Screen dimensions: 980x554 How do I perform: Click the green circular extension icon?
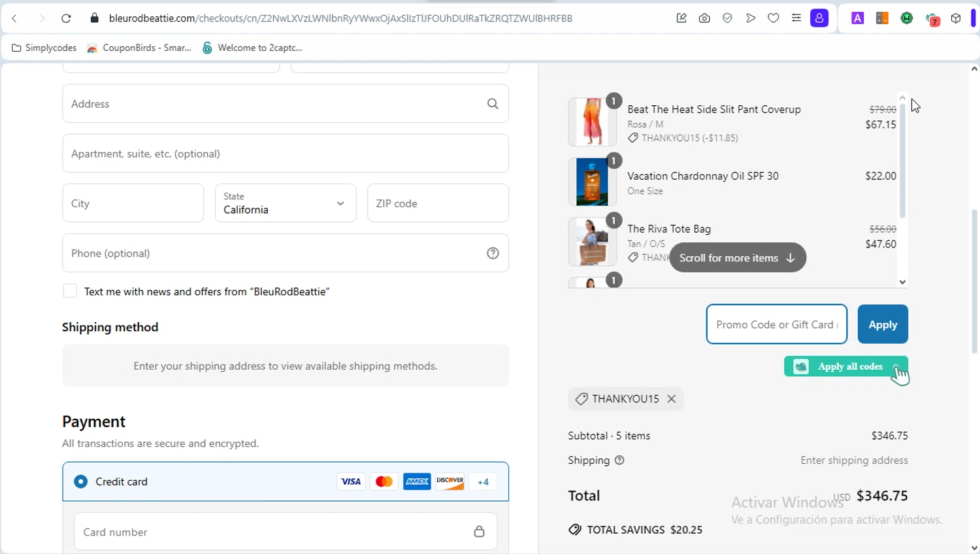coord(907,18)
